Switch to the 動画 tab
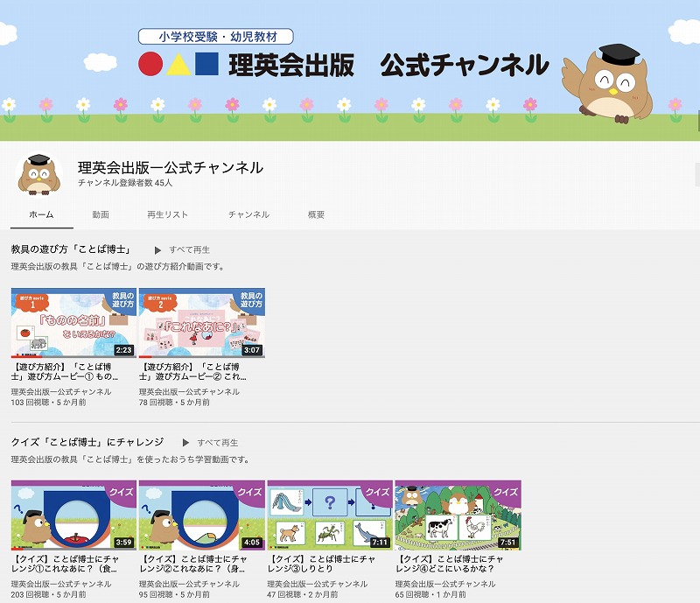This screenshot has width=700, height=603. [x=101, y=214]
